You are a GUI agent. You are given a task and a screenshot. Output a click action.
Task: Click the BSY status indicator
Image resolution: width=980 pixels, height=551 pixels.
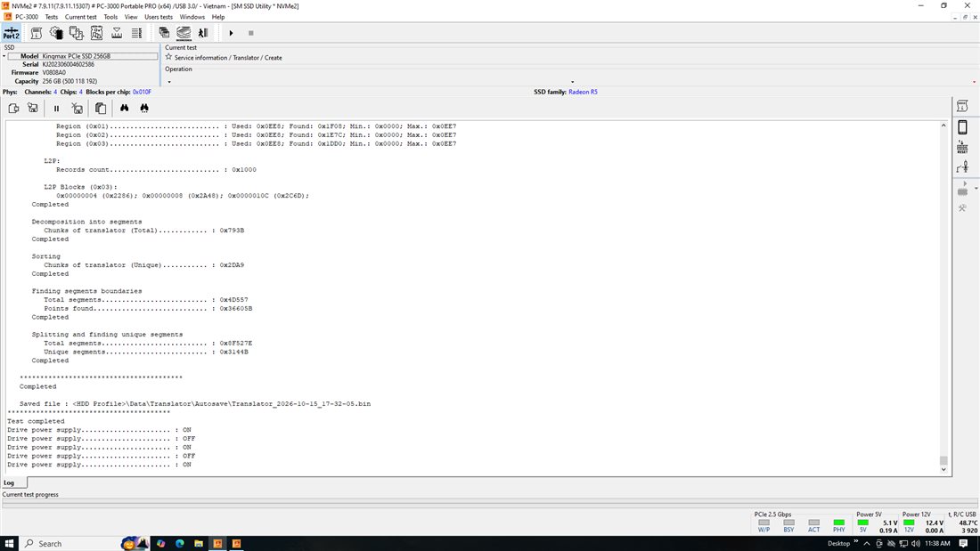tap(788, 523)
